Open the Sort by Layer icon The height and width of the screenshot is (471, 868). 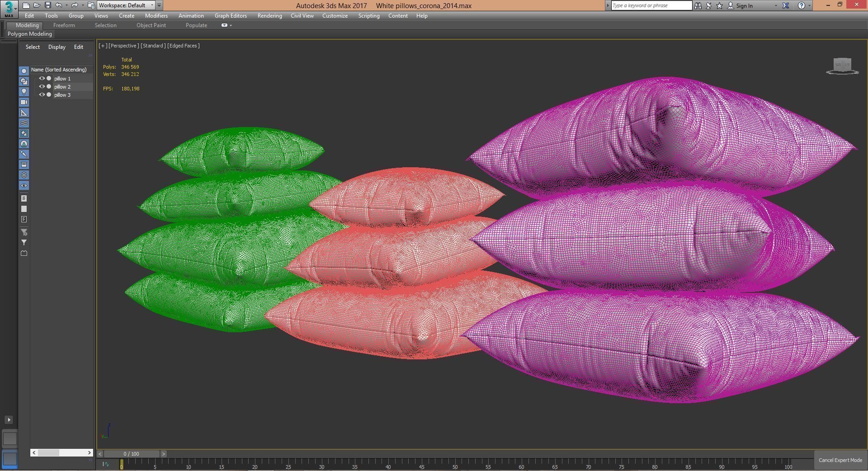24,198
